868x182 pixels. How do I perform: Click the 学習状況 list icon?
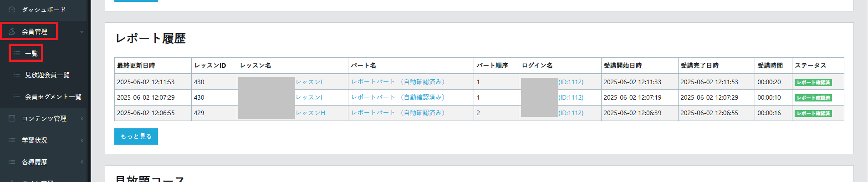[12, 140]
